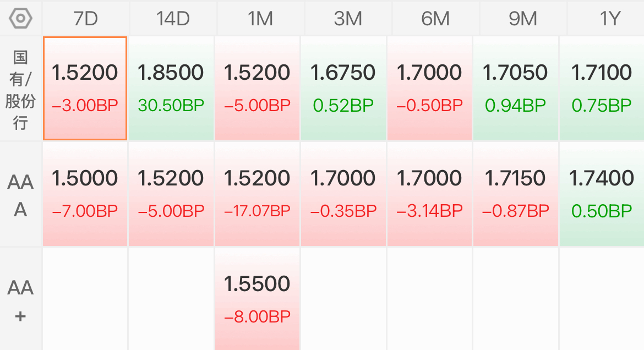The height and width of the screenshot is (350, 644).
Task: Select the 7D column header
Action: click(85, 19)
